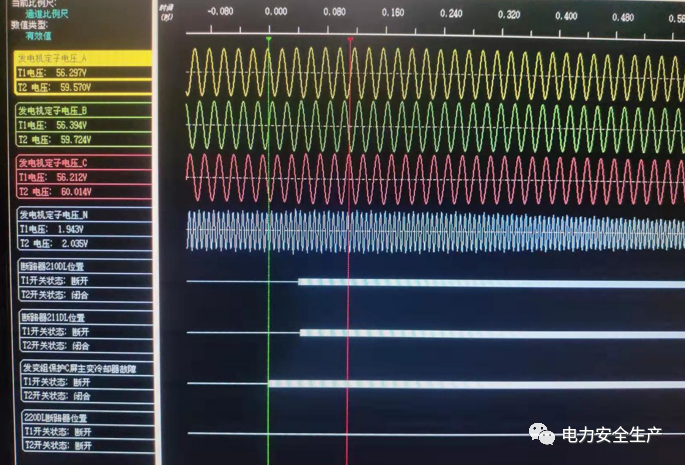685x465 pixels.
Task: Click the red T2 cursor marker
Action: pos(349,40)
